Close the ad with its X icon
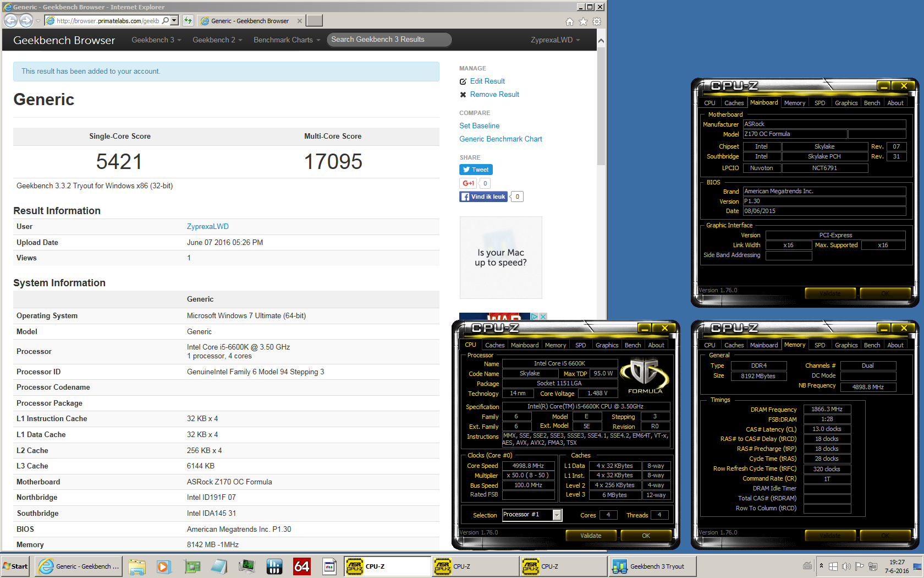 [x=543, y=317]
